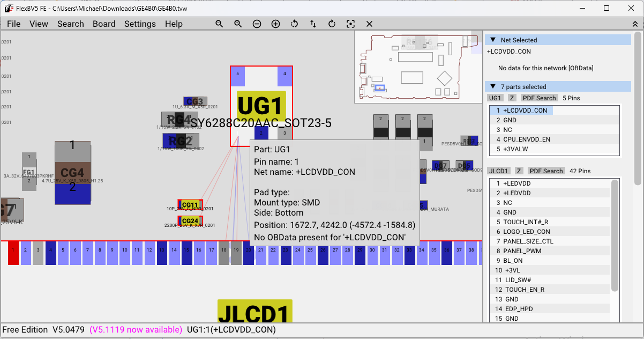Viewport: 644px width, 339px height.
Task: Click the Z button next to UG1
Action: (x=512, y=98)
